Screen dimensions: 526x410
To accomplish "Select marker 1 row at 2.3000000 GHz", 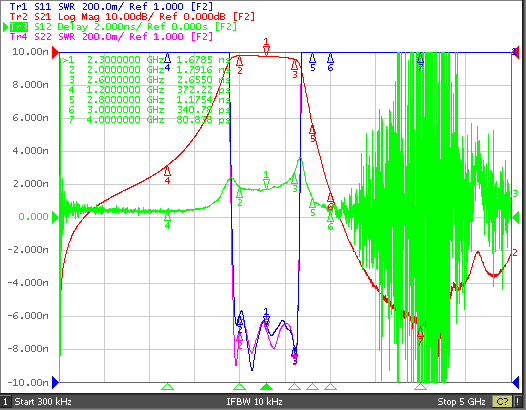I will [x=146, y=60].
